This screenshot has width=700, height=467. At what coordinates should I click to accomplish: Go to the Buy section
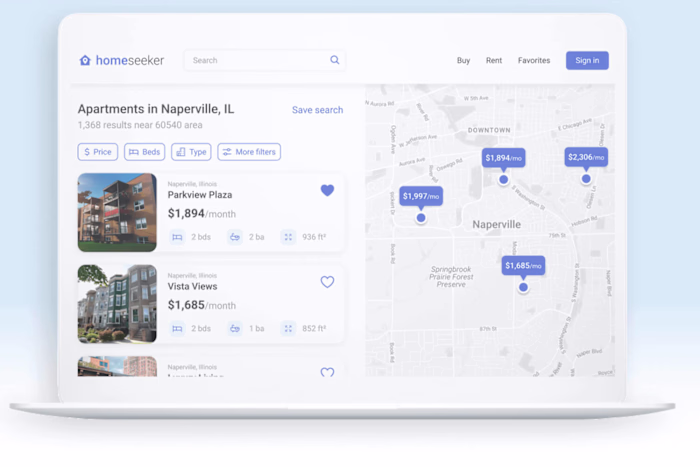(x=463, y=60)
